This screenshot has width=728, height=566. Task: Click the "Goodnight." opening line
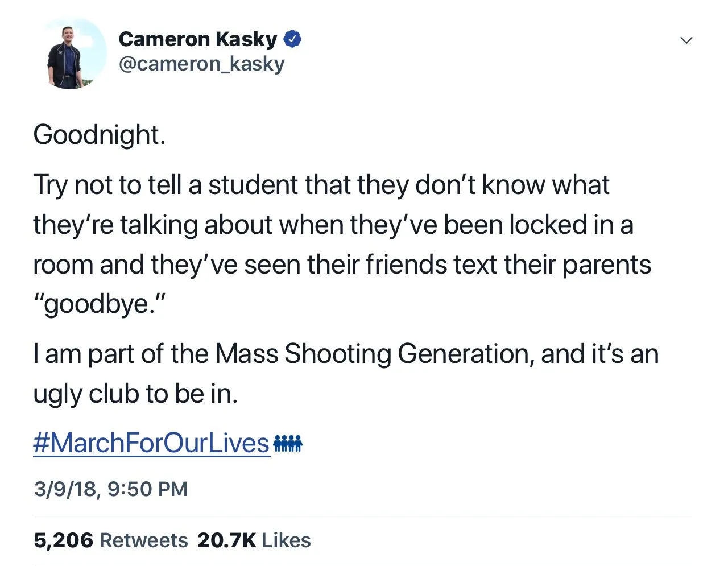(x=100, y=135)
